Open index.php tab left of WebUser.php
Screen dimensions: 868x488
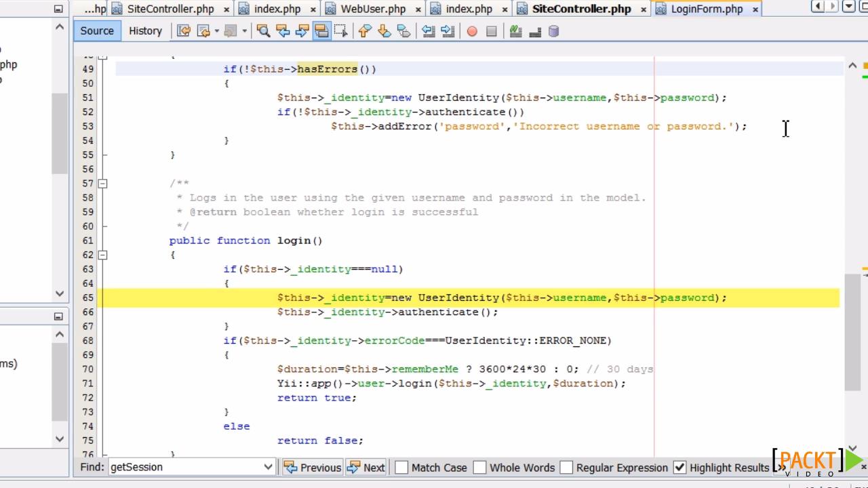click(x=277, y=9)
